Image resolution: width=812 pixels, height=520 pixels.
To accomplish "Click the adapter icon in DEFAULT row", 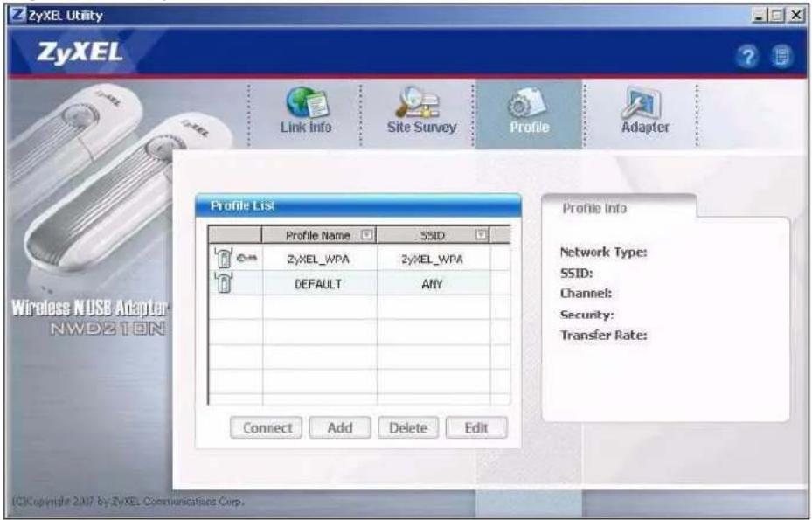I will [x=223, y=282].
